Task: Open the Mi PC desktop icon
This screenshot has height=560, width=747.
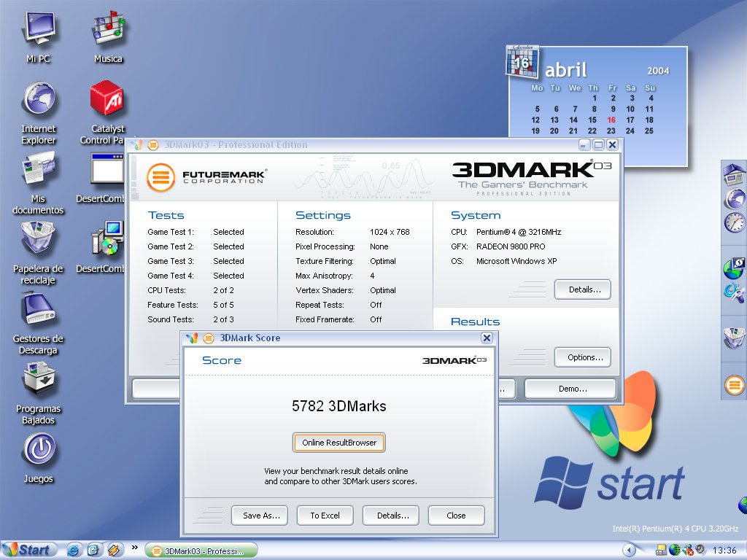Action: click(x=38, y=29)
